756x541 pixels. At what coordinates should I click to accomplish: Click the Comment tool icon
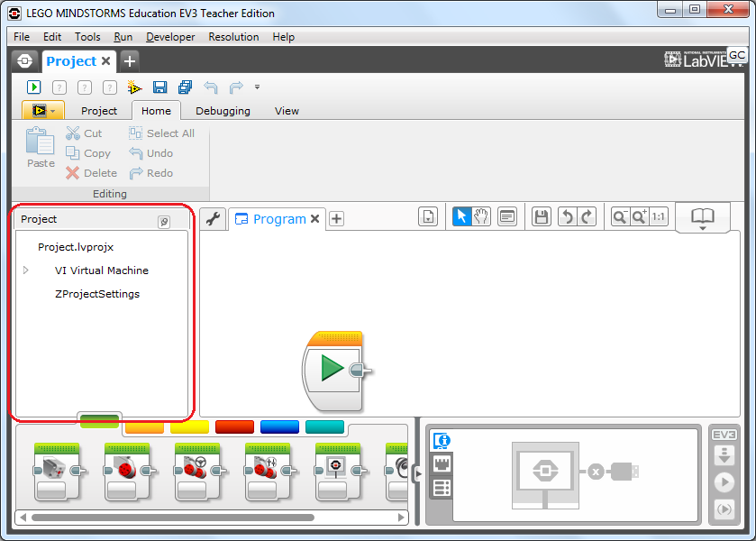coord(507,216)
